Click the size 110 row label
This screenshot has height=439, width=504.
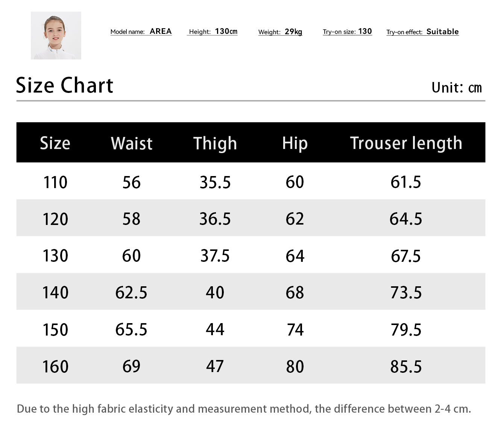pyautogui.click(x=55, y=182)
